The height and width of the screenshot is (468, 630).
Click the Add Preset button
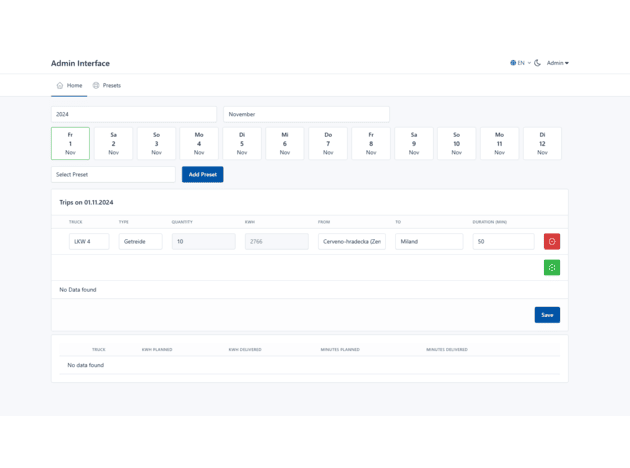click(x=202, y=175)
